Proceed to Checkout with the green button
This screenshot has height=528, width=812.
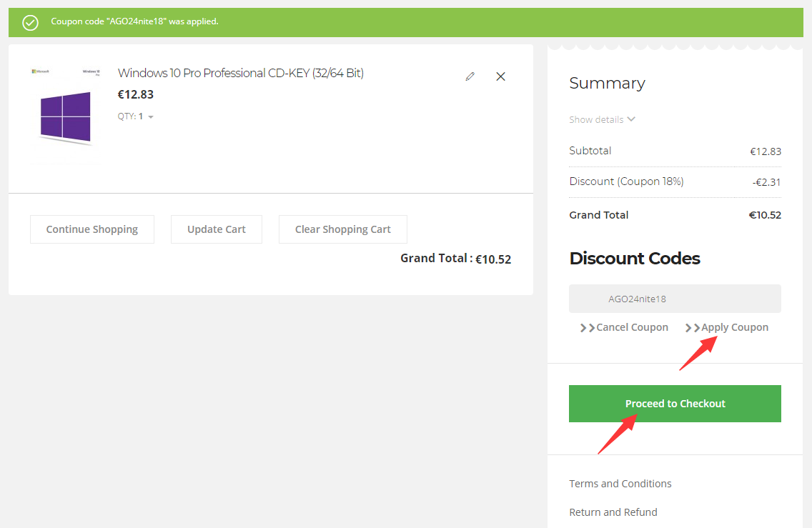pyautogui.click(x=675, y=404)
